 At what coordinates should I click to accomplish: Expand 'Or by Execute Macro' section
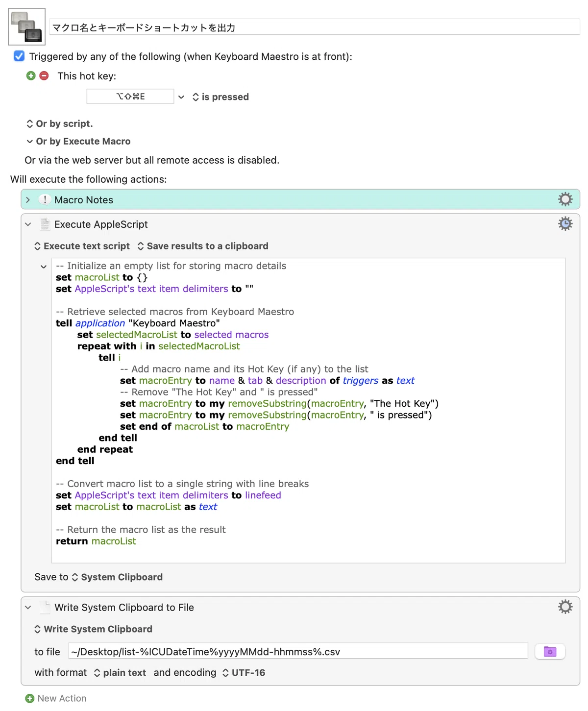pyautogui.click(x=78, y=141)
